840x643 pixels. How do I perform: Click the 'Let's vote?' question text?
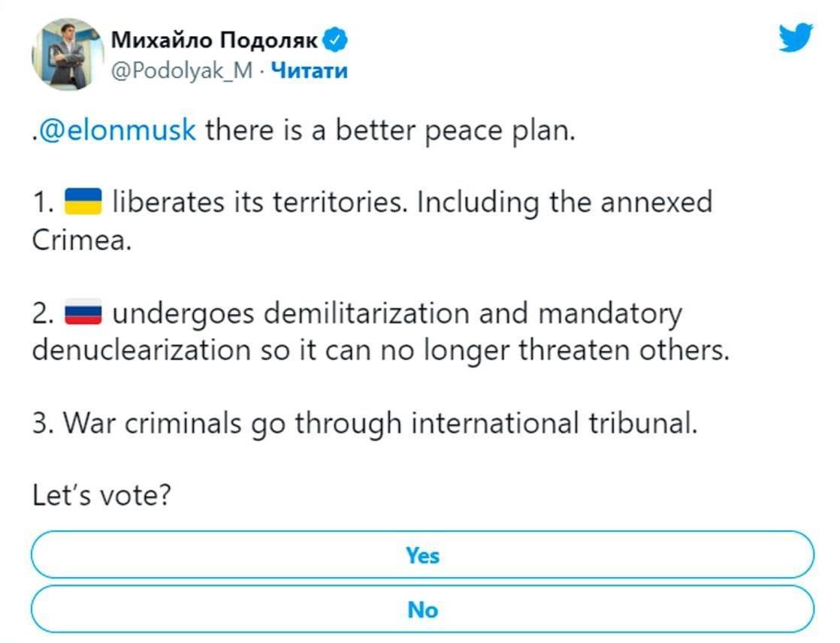[x=101, y=495]
